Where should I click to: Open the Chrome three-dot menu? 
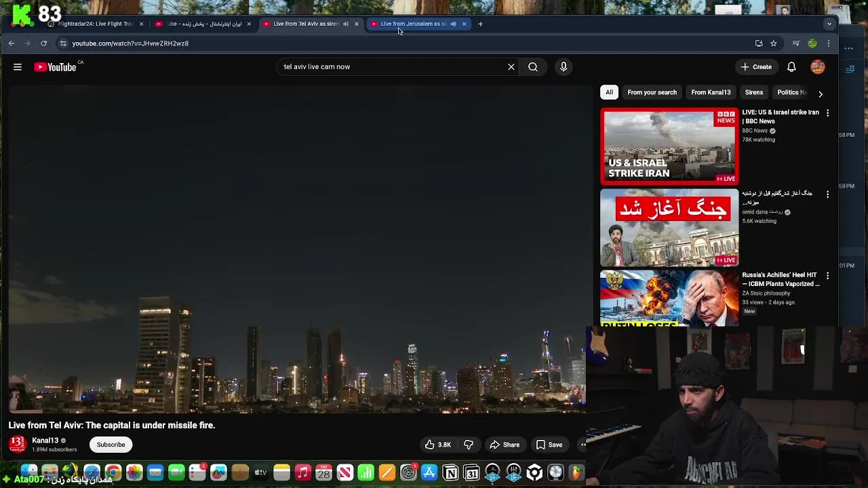coord(829,43)
